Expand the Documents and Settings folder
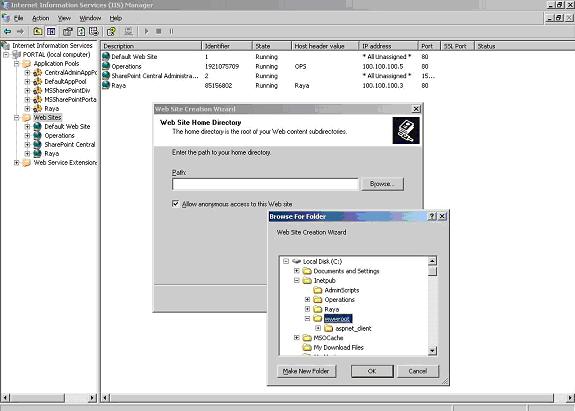 [x=297, y=271]
